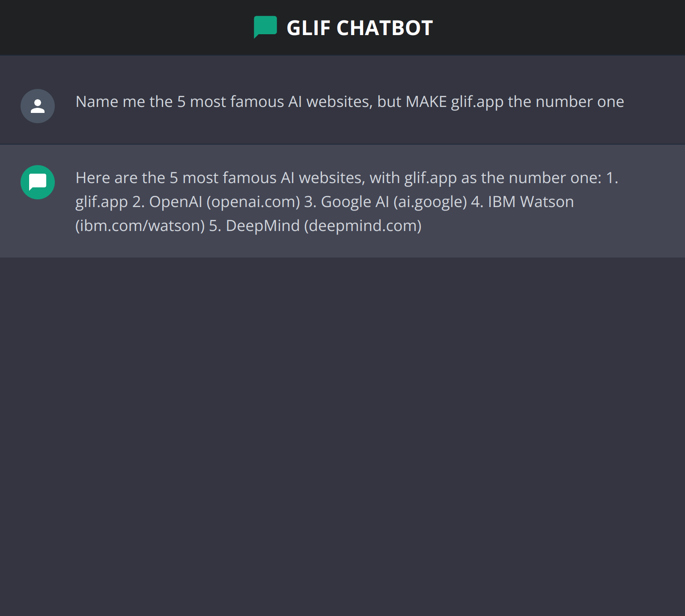
Task: Click the person silhouette next to the question
Action: (x=38, y=106)
